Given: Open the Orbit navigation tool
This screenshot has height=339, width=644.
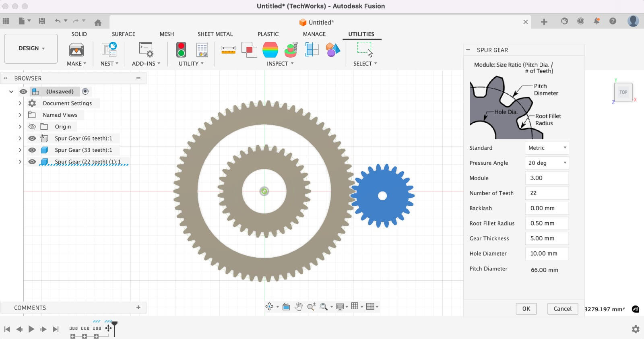Looking at the screenshot, I should click(x=269, y=307).
